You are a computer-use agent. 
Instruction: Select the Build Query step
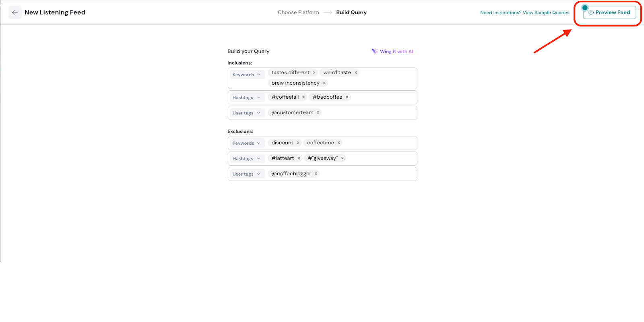351,12
